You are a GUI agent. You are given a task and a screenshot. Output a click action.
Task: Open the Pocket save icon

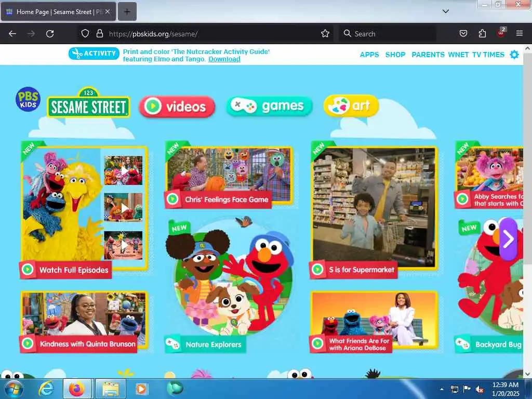tap(463, 34)
